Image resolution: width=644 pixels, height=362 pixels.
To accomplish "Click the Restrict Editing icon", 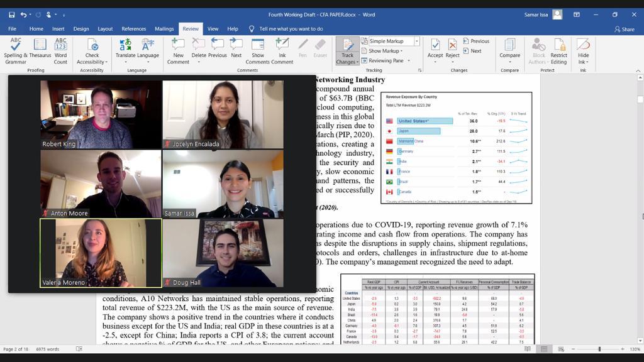I will click(558, 50).
